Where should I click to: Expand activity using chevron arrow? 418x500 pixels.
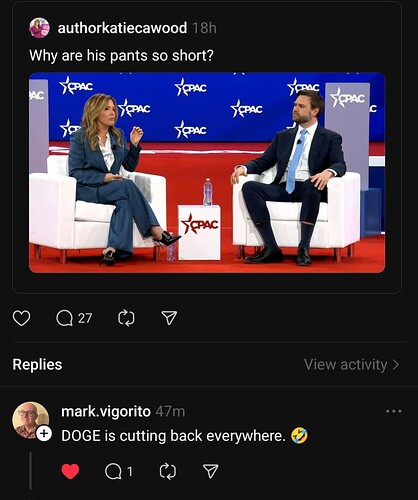pyautogui.click(x=396, y=365)
